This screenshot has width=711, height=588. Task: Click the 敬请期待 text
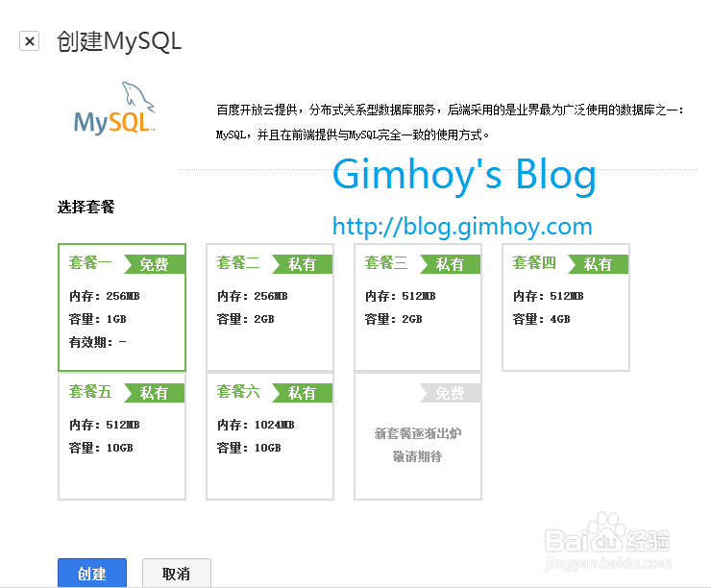pos(418,456)
